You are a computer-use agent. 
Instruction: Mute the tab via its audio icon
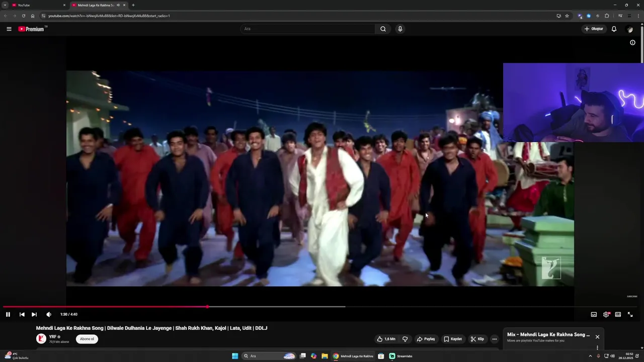click(118, 5)
